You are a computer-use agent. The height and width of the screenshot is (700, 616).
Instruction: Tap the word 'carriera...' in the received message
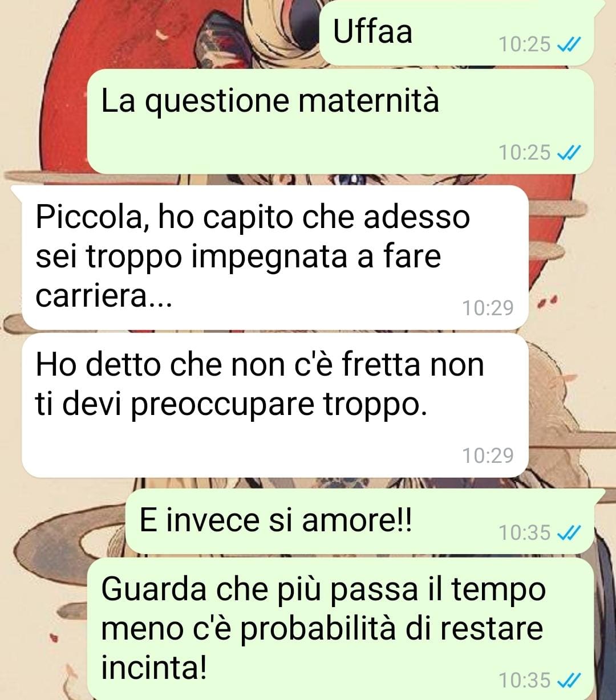point(104,296)
